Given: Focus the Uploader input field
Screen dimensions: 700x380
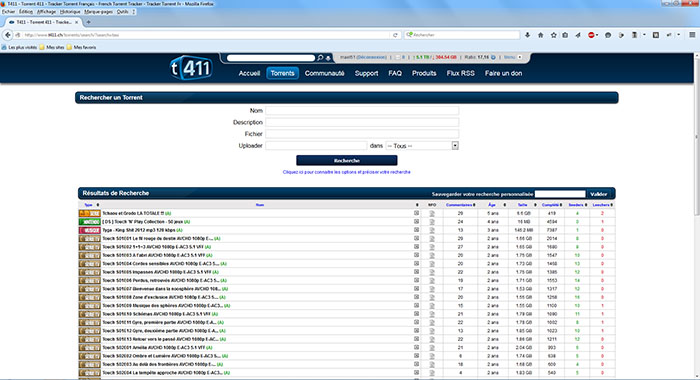Looking at the screenshot, I should tap(316, 146).
